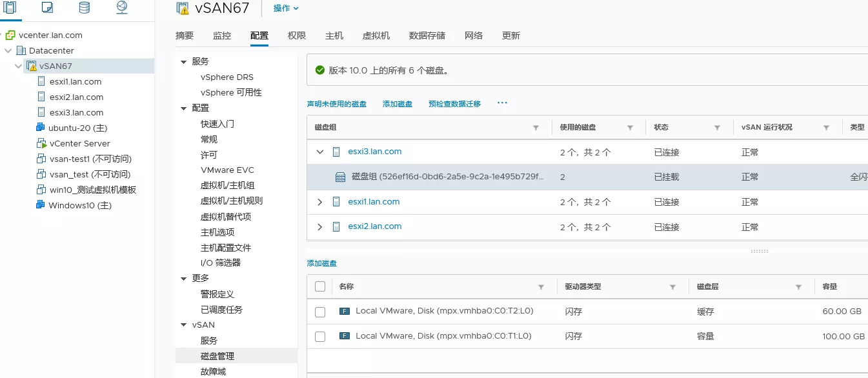Open the three-dot more actions menu
Viewport: 868px width, 378px height.
(502, 103)
